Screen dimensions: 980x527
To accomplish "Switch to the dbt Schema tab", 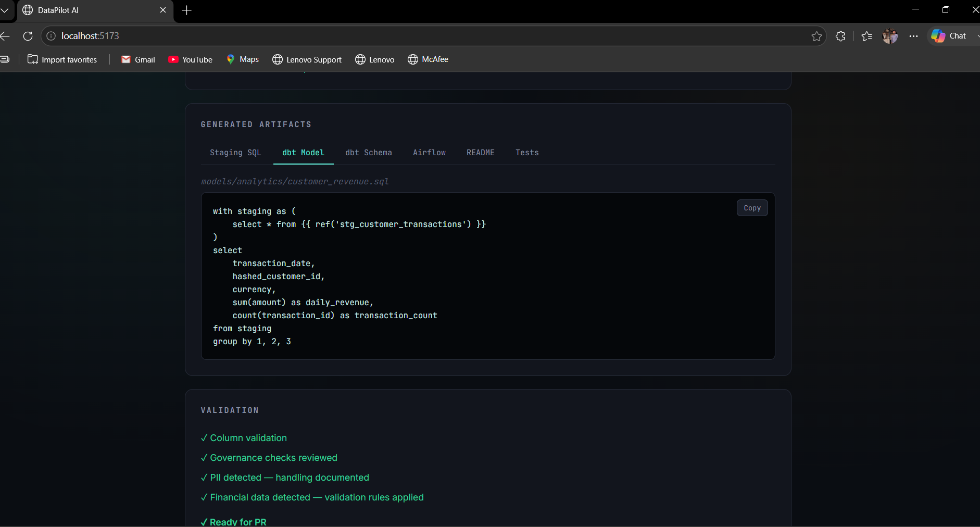I will pos(369,153).
